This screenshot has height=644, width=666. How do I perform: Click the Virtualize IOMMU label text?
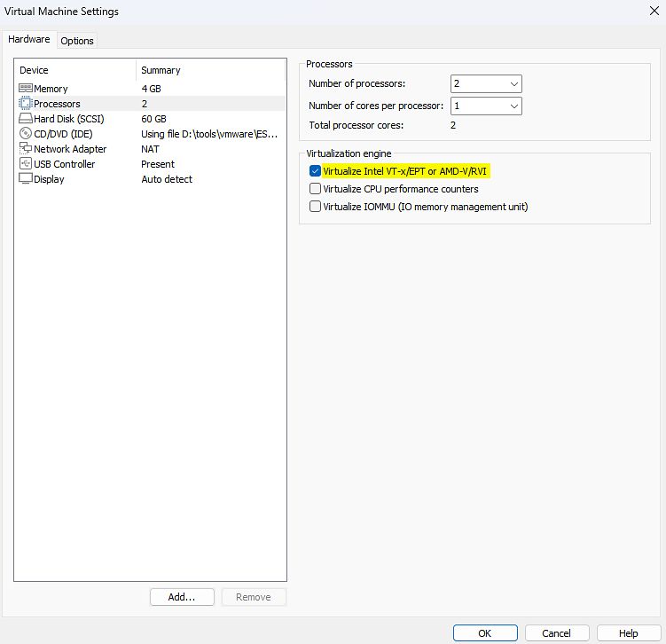426,207
